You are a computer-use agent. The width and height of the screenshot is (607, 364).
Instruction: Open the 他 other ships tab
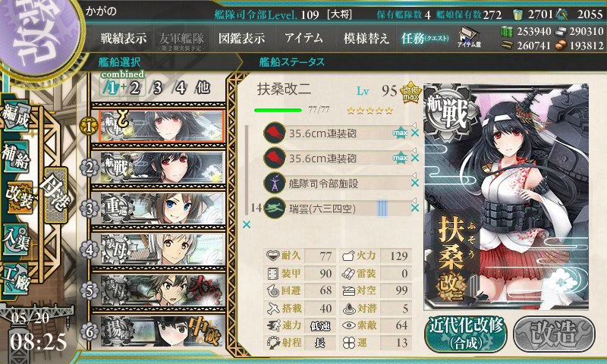pos(203,88)
